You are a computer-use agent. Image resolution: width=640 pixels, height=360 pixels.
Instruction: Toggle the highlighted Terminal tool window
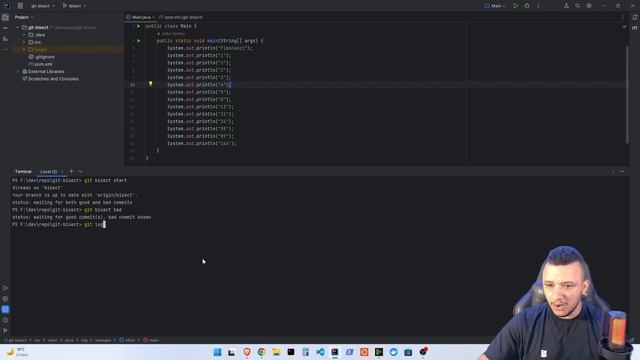click(x=5, y=309)
